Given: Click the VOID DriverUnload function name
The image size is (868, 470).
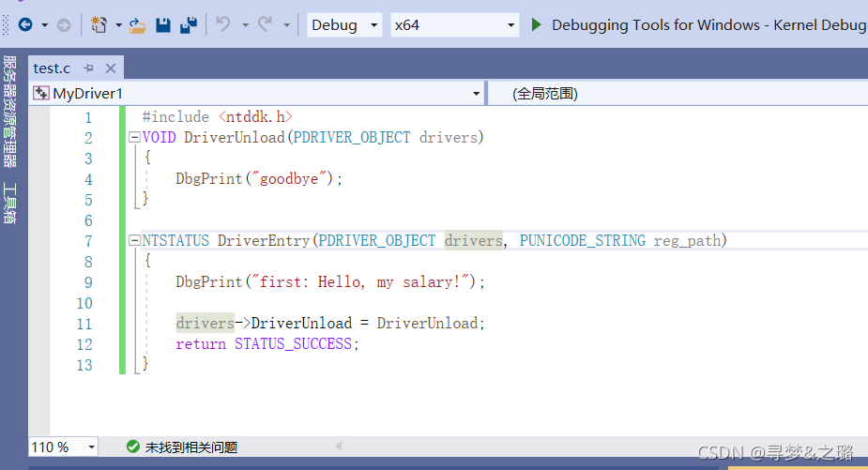Looking at the screenshot, I should 235,137.
